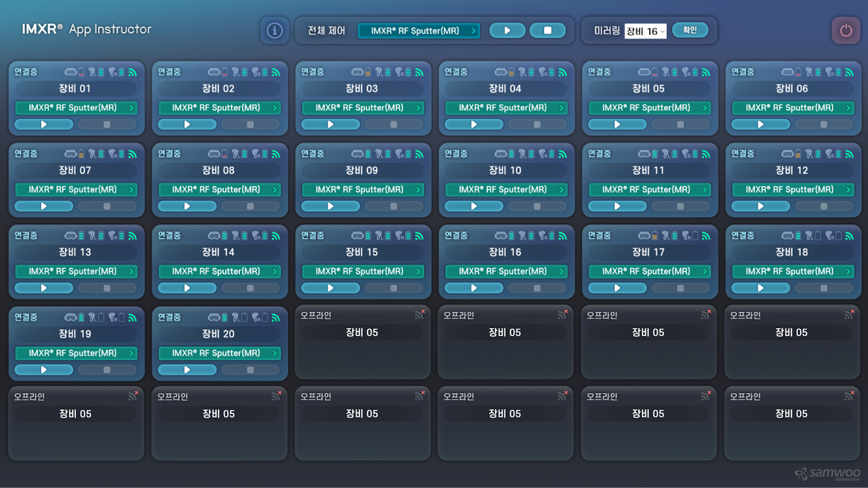
Task: Stop content on 장비 06
Action: point(824,125)
